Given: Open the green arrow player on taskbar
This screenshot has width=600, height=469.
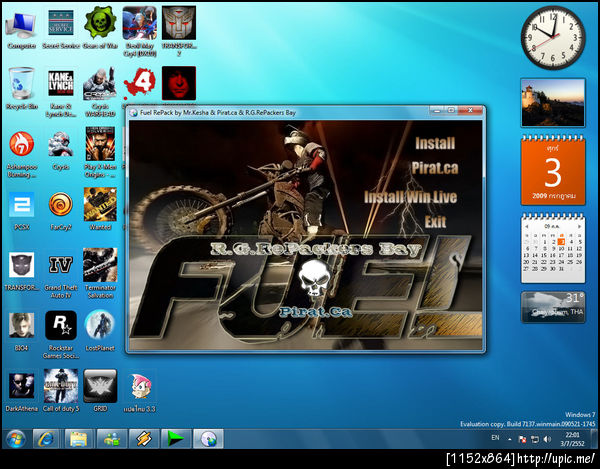Looking at the screenshot, I should 176,439.
